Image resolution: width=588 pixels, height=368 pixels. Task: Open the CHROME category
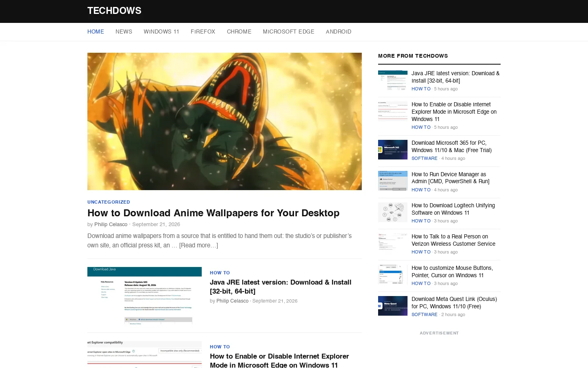[239, 31]
